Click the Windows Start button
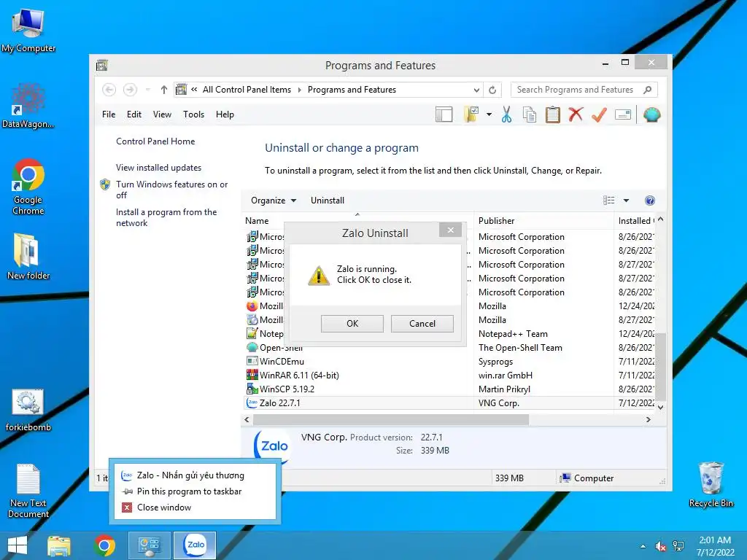Image resolution: width=747 pixels, height=560 pixels. tap(18, 545)
